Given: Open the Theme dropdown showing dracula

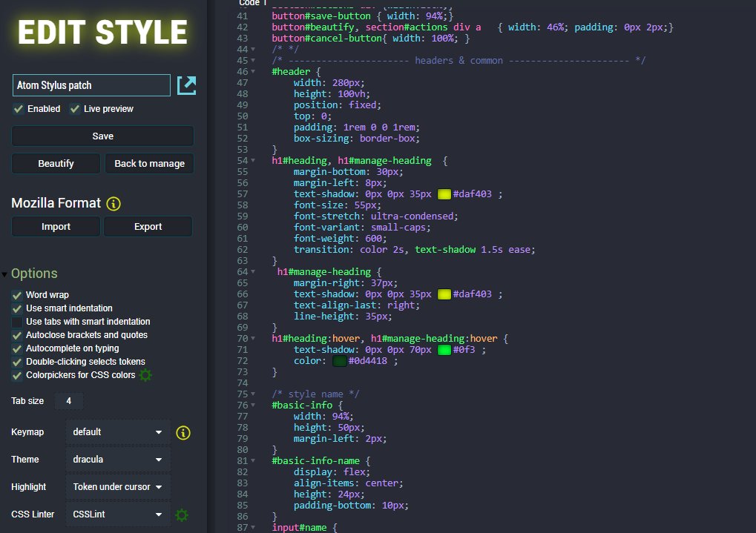Looking at the screenshot, I should click(x=117, y=460).
